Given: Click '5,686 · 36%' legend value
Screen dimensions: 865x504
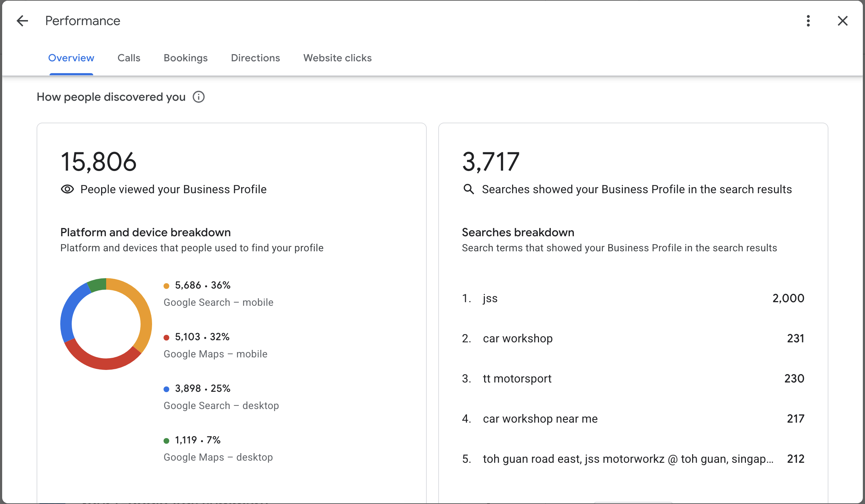Looking at the screenshot, I should point(203,285).
